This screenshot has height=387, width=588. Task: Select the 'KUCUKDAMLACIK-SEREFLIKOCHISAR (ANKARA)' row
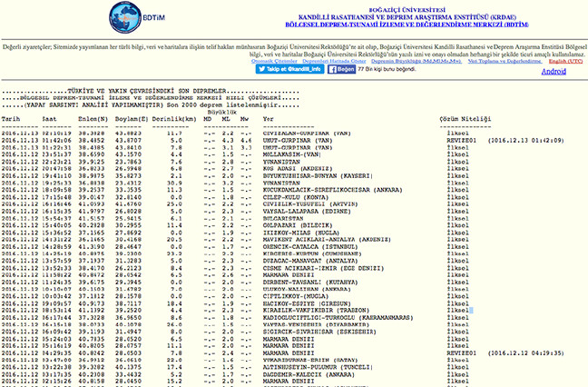pyautogui.click(x=235, y=190)
